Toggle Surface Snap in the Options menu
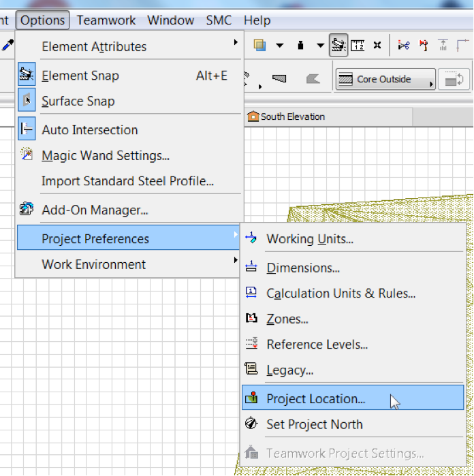Screen dimensions: 474x476 [x=129, y=101]
